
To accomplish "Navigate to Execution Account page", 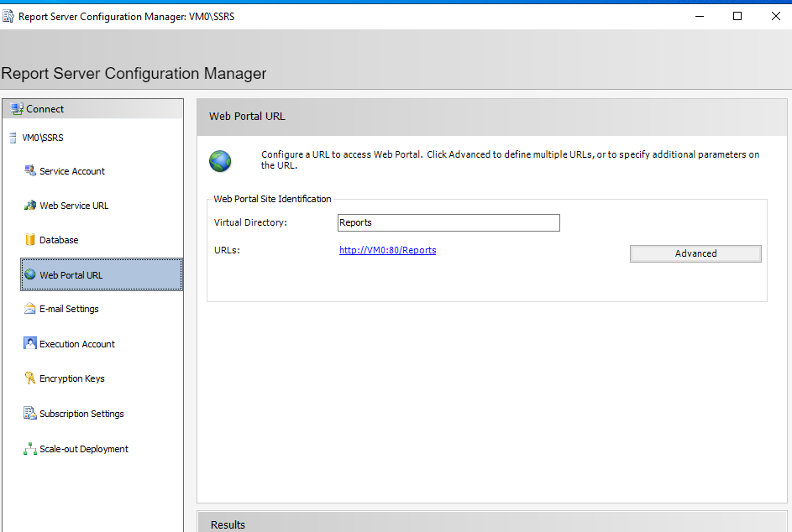I will pyautogui.click(x=76, y=344).
